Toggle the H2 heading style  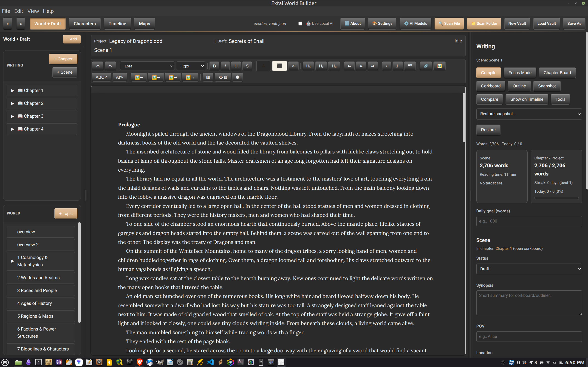(x=321, y=66)
